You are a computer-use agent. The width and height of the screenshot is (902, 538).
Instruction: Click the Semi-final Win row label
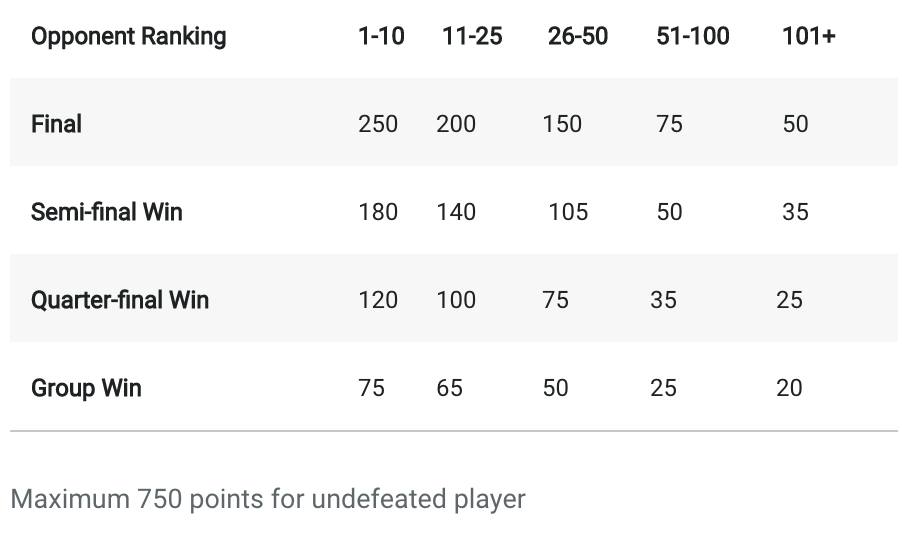pyautogui.click(x=106, y=212)
